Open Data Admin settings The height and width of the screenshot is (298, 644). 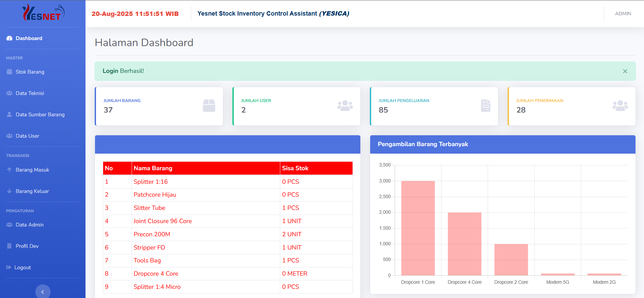30,225
